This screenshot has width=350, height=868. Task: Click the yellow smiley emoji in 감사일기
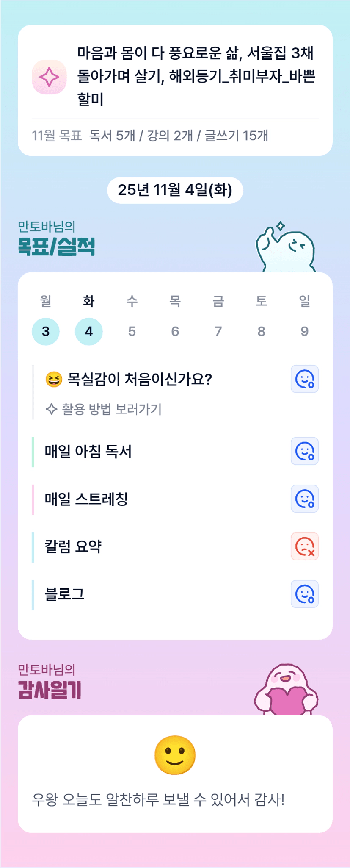coord(175,755)
